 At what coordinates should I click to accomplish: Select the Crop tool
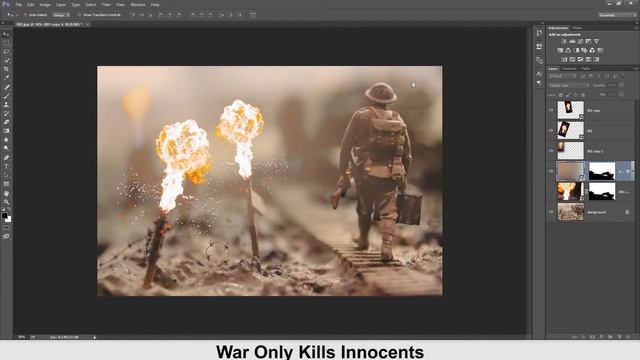pos(6,69)
